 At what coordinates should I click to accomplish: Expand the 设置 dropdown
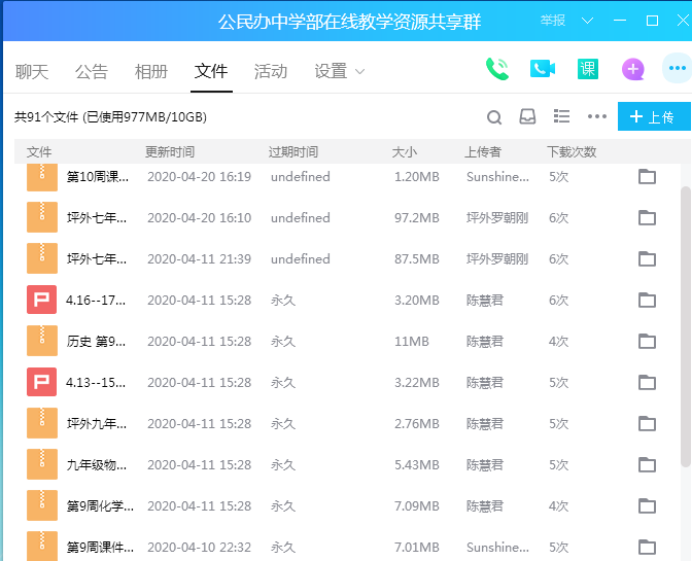[340, 71]
